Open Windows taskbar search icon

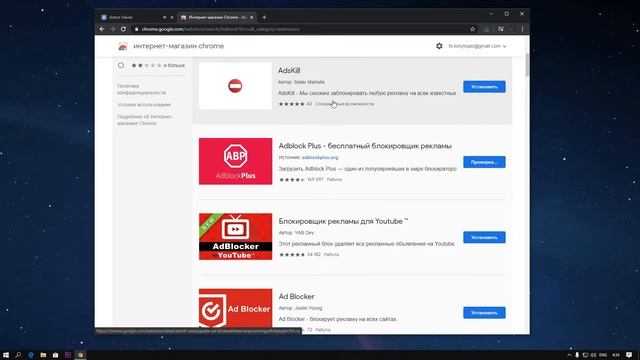[x=18, y=355]
